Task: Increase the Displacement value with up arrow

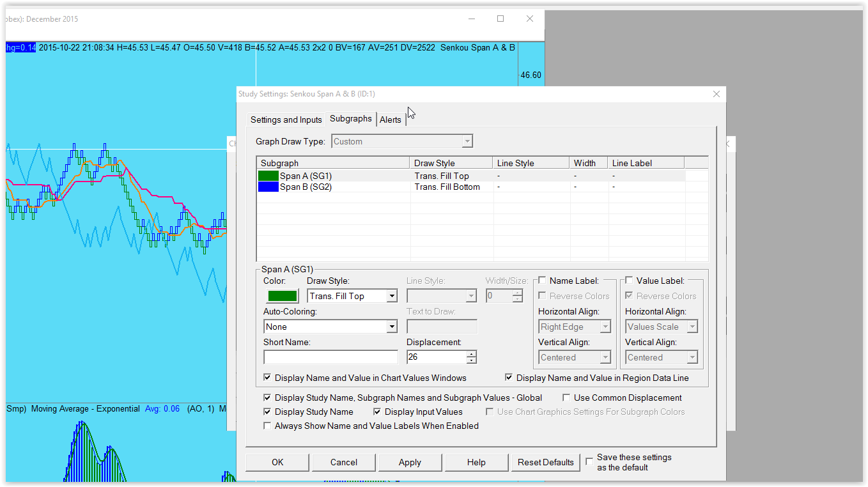Action: click(471, 354)
